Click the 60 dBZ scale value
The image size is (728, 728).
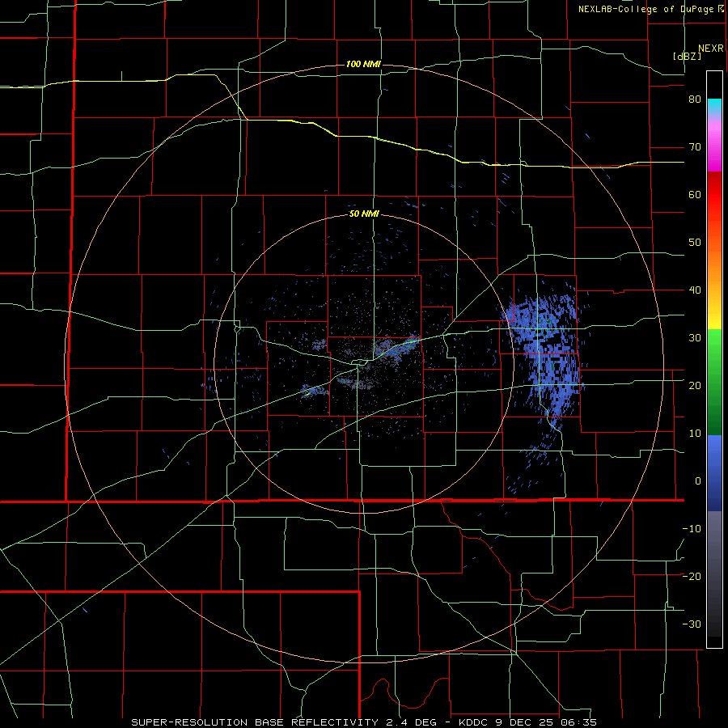[x=695, y=194]
